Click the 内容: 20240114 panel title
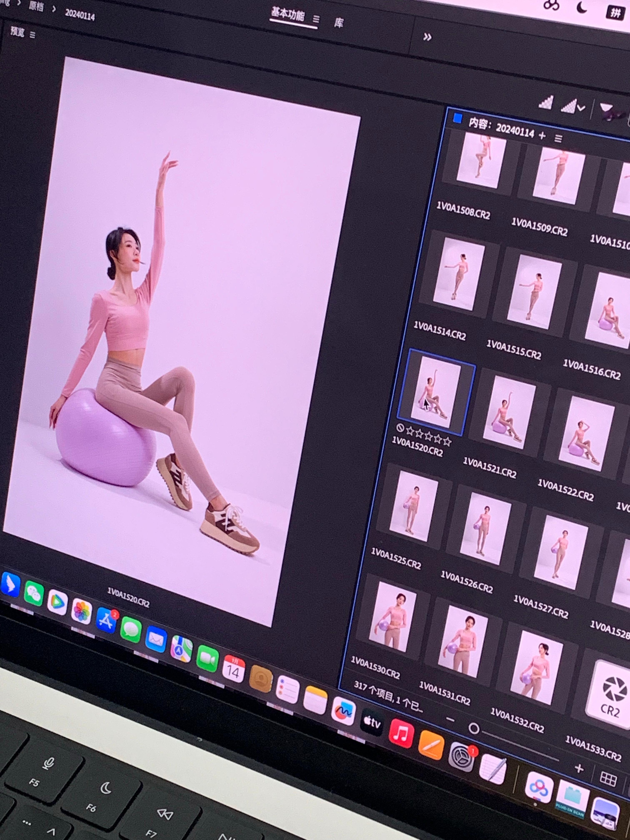 (x=501, y=128)
